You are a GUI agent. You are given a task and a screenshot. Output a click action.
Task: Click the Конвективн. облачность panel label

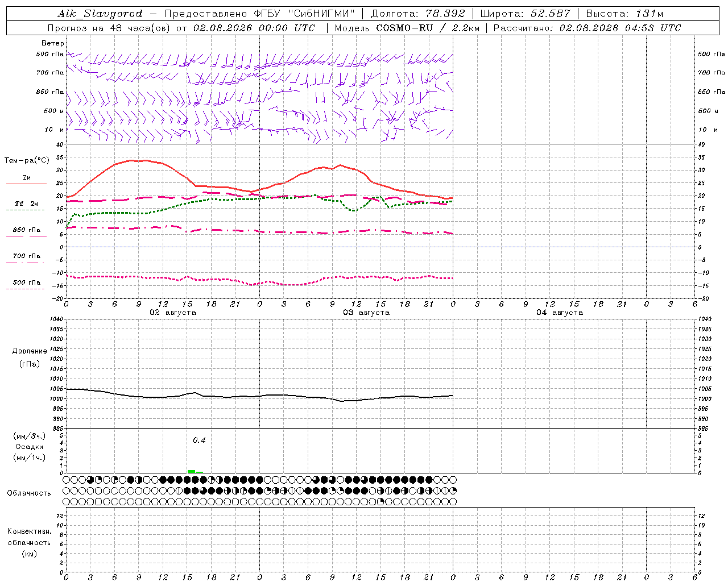coord(30,542)
